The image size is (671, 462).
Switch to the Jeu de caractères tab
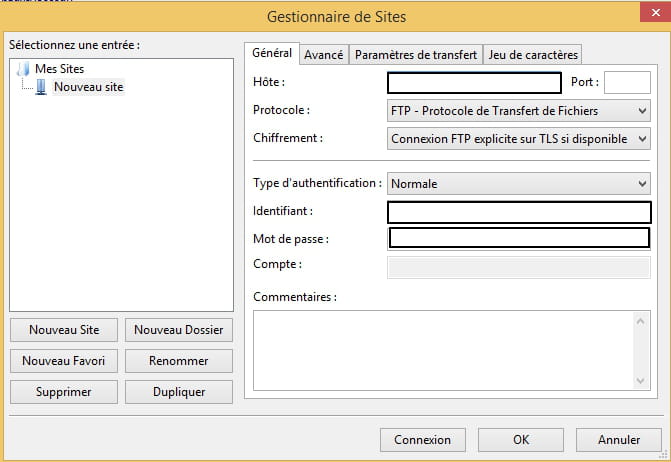(533, 55)
